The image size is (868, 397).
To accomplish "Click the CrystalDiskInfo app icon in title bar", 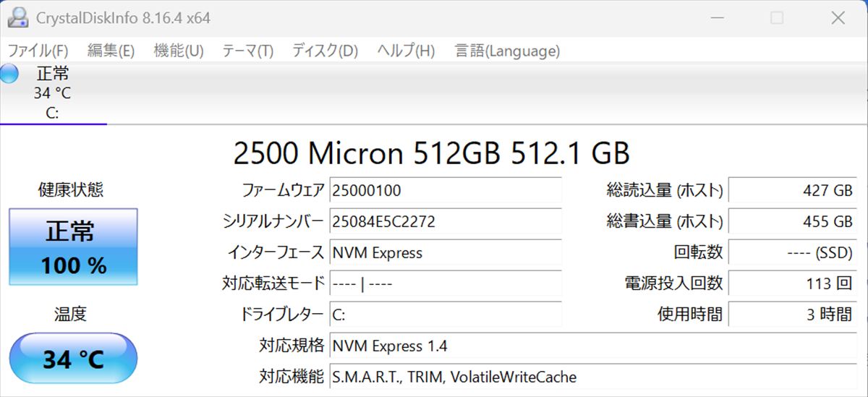I will tap(17, 17).
